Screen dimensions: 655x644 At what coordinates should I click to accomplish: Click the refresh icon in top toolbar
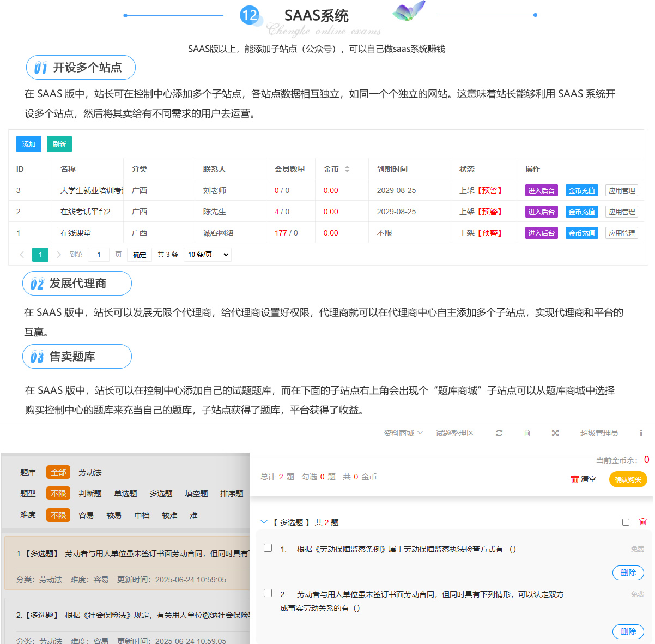(499, 433)
